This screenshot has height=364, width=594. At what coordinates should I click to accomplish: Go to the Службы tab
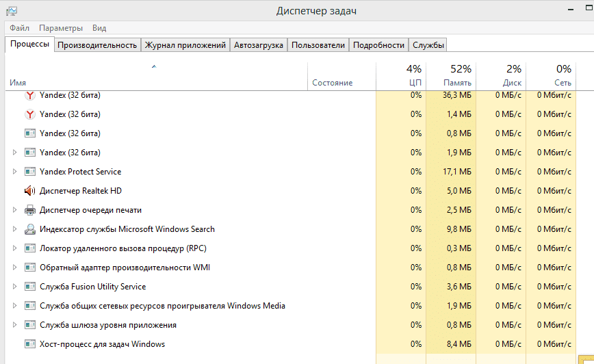click(428, 45)
